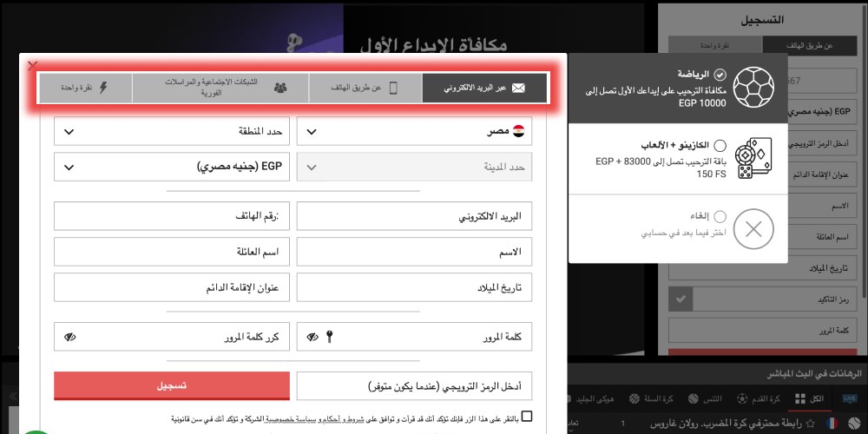This screenshot has height=434, width=868.
Task: Click the checkmark button beside رمز التأكيد
Action: [x=681, y=299]
